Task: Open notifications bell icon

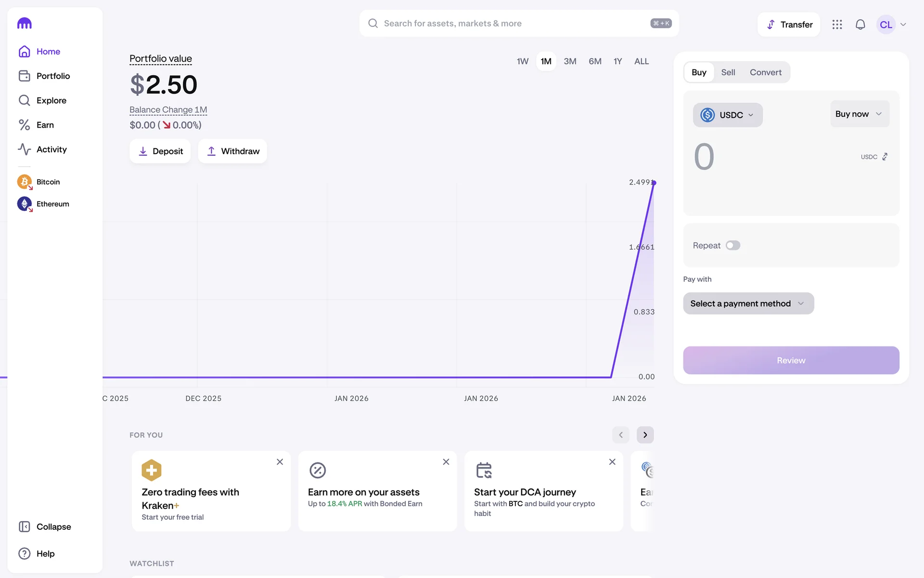Action: click(860, 25)
